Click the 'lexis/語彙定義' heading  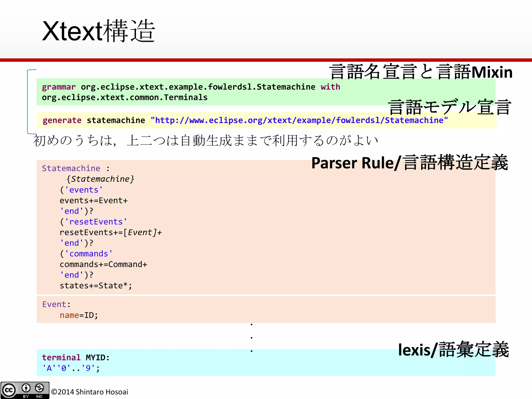click(x=454, y=350)
